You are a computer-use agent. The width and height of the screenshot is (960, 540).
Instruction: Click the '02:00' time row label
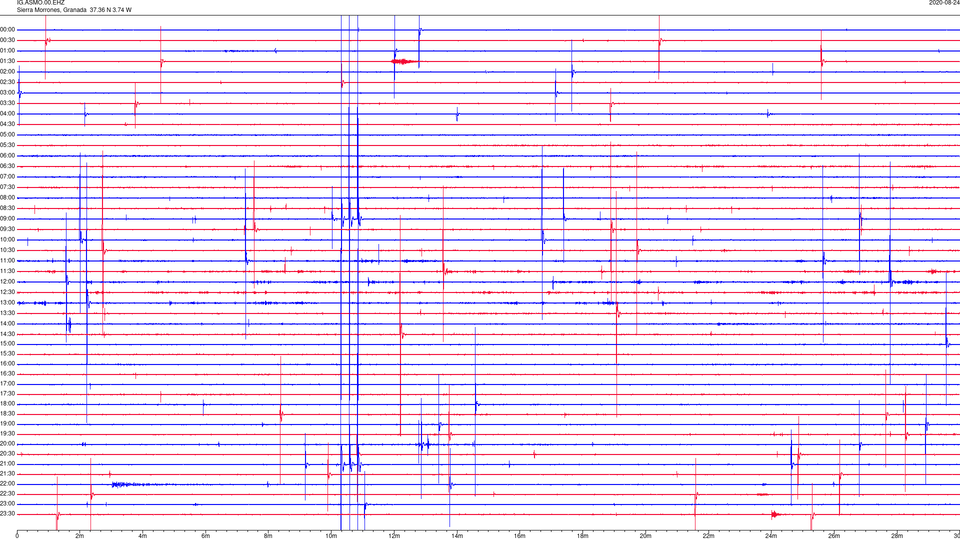pyautogui.click(x=8, y=72)
